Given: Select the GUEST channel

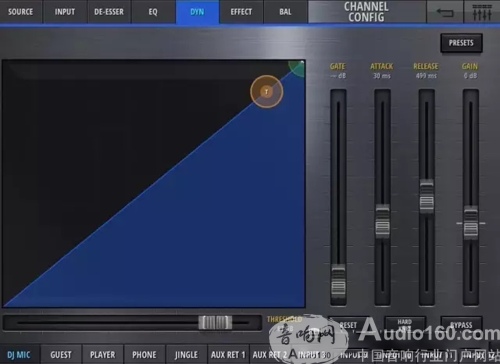Looking at the screenshot, I should point(61,355).
